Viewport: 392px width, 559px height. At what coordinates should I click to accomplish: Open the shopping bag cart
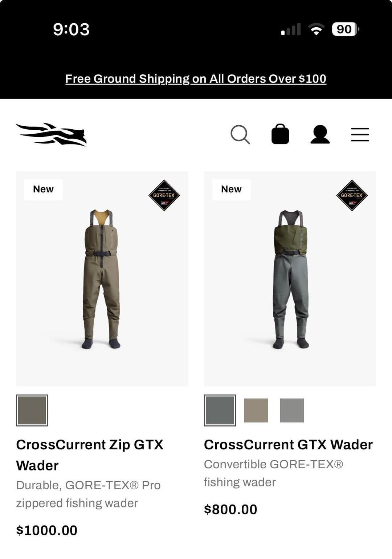pos(280,134)
